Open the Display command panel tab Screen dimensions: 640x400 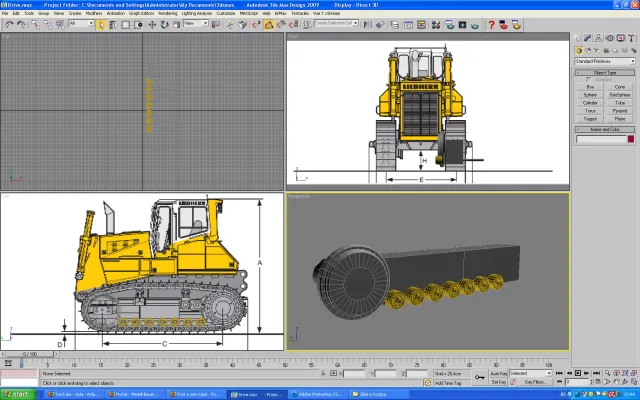(620, 38)
